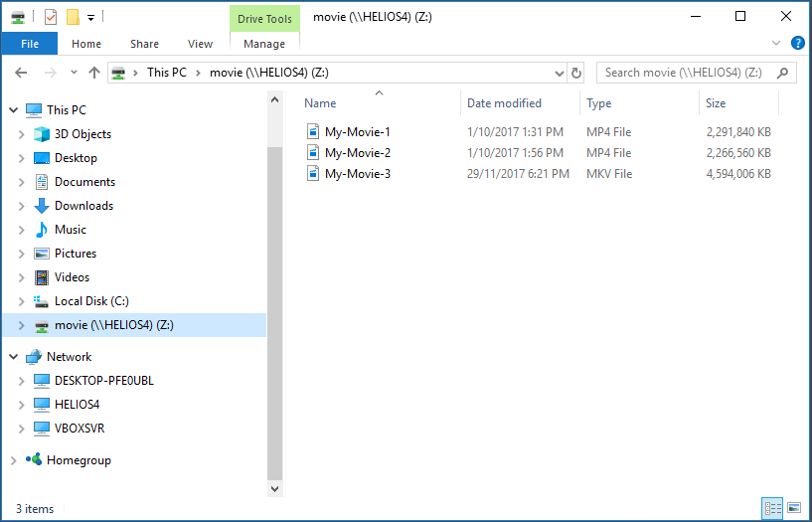Expand the Desktop node

coord(21,158)
